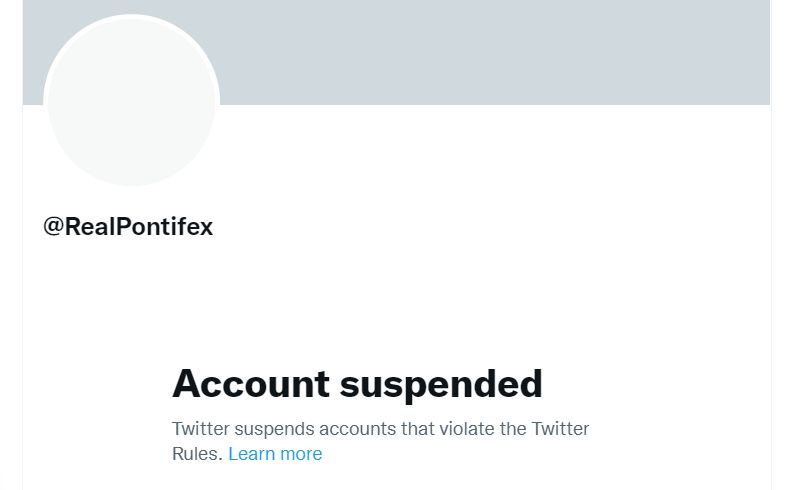Select the @RealPontifex handle text
Viewport: 788px width, 490px height.
[x=128, y=226]
